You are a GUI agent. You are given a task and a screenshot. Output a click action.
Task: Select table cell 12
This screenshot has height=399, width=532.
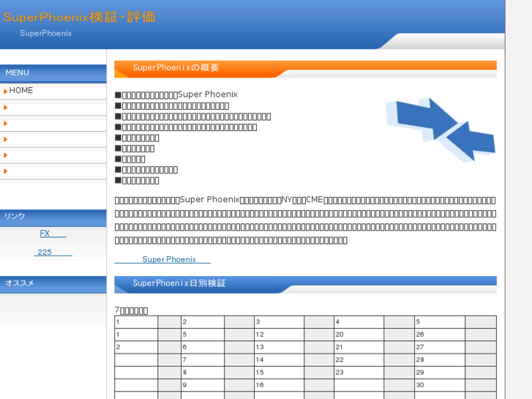point(280,335)
